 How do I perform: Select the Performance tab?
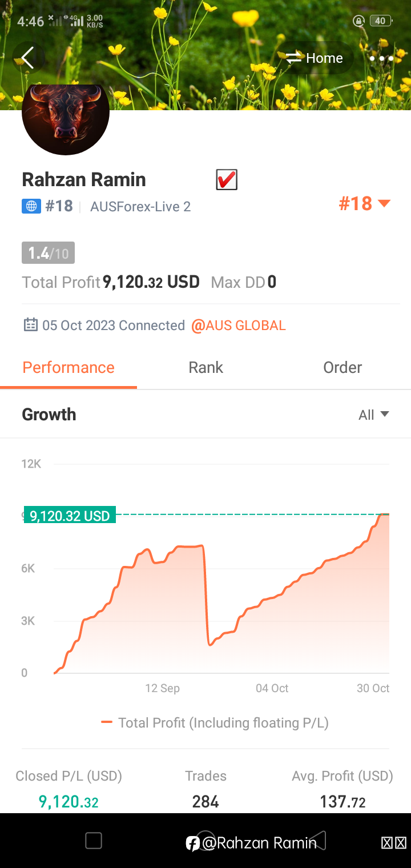[68, 367]
